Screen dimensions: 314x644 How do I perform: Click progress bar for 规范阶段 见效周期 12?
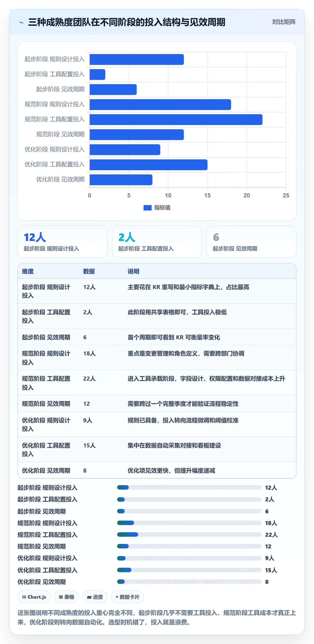pyautogui.click(x=189, y=546)
